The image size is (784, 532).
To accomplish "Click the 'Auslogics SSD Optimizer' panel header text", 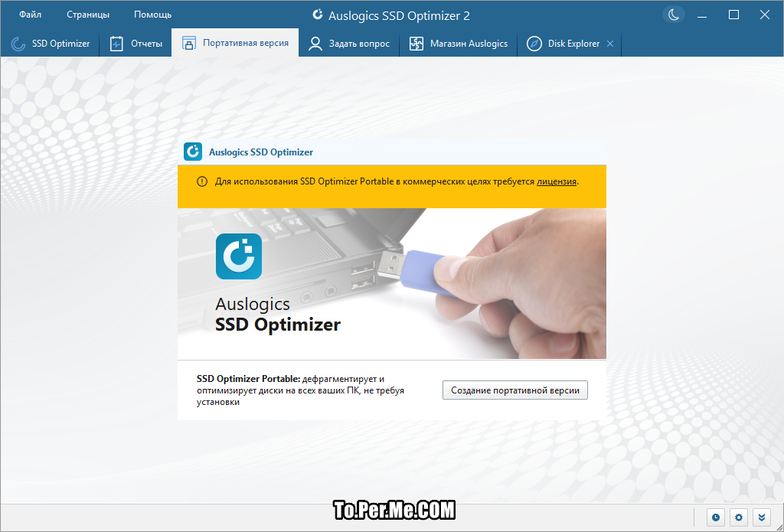I will (x=261, y=152).
